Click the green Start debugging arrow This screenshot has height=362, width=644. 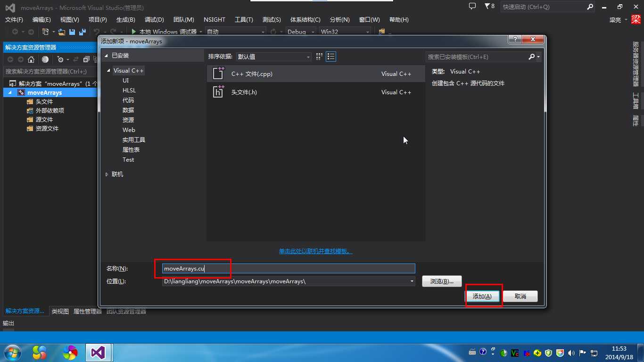[134, 32]
